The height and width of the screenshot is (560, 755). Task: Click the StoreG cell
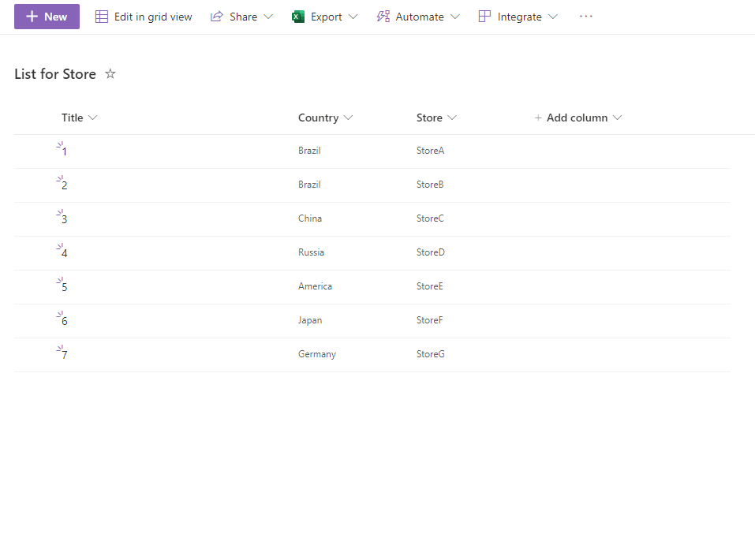coord(431,354)
